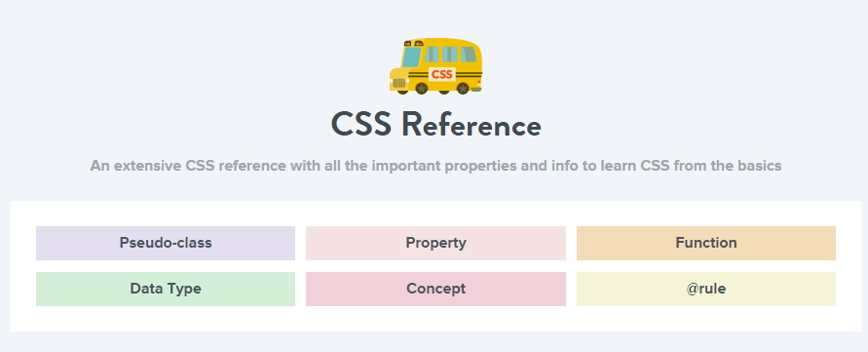Click the CSS Reference heading
The width and height of the screenshot is (868, 352).
click(435, 125)
